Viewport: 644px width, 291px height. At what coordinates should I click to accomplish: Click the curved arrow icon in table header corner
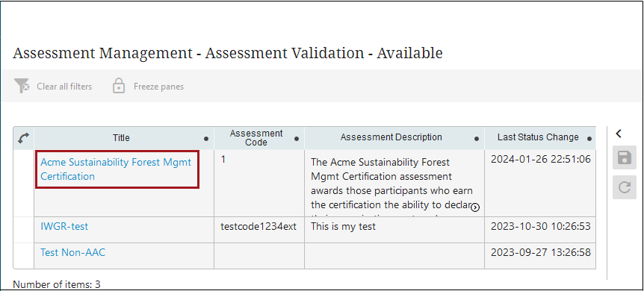[x=24, y=138]
